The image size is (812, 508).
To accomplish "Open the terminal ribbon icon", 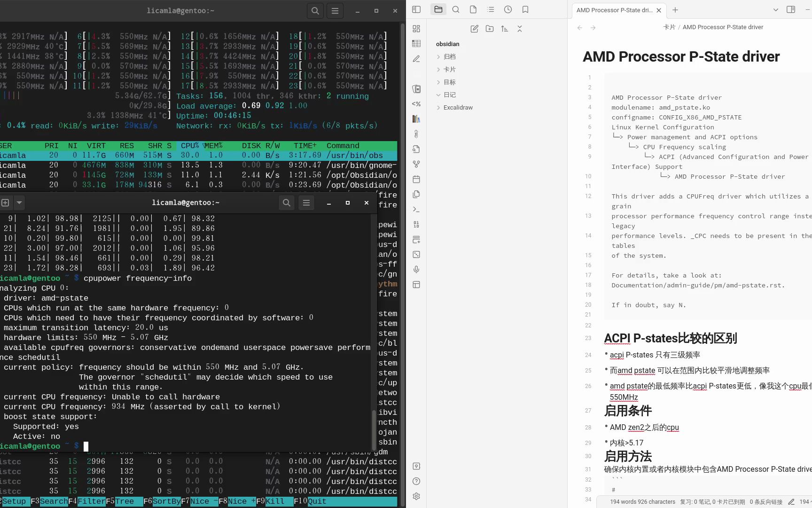I will [x=416, y=209].
